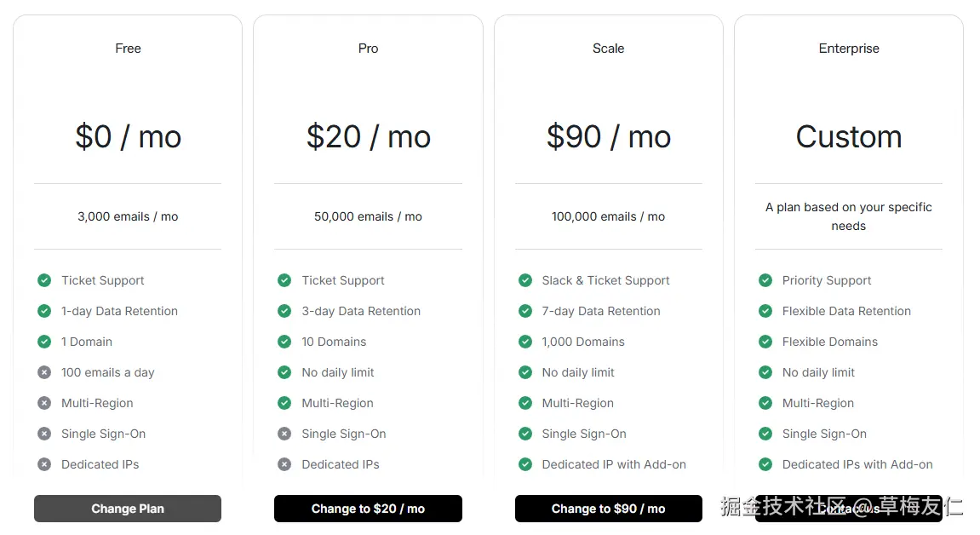Click check icon beside 10 Domains
This screenshot has width=980, height=535.
tap(284, 342)
